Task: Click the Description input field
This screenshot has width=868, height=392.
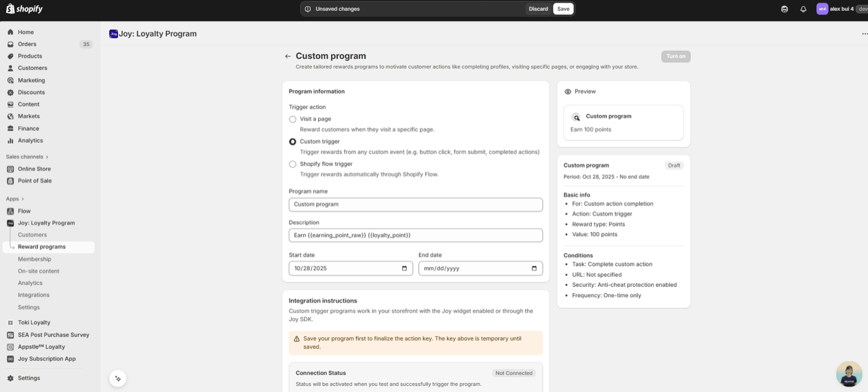Action: click(x=416, y=235)
